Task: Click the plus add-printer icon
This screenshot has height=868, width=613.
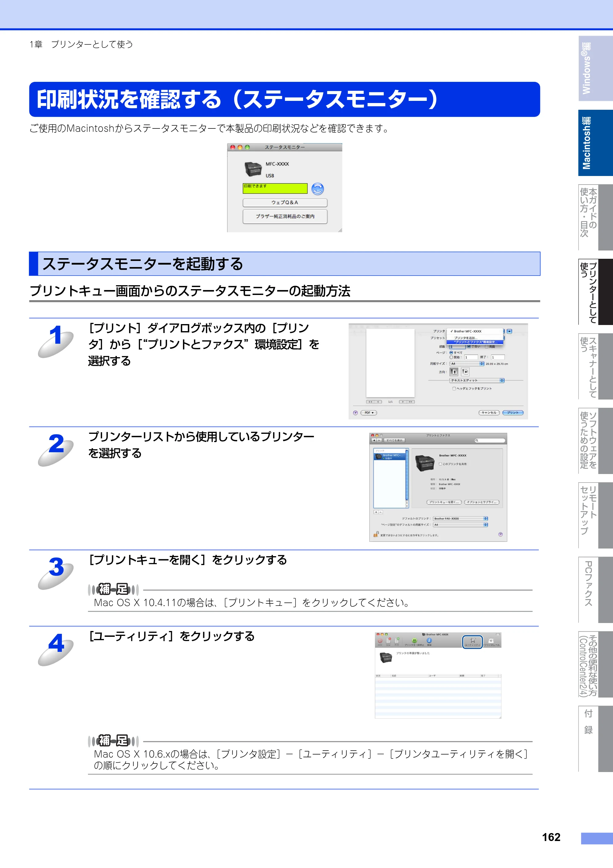Action: click(376, 512)
